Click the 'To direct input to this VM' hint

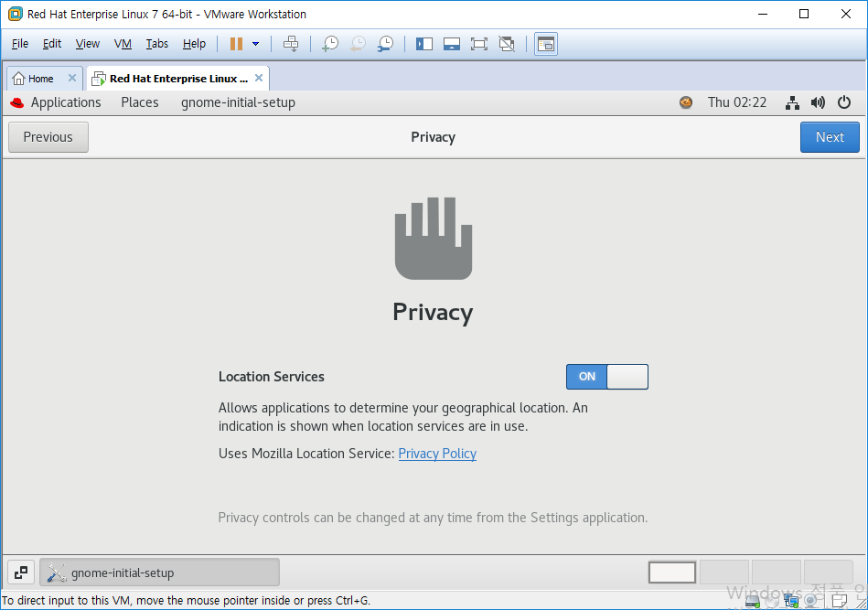pyautogui.click(x=186, y=601)
